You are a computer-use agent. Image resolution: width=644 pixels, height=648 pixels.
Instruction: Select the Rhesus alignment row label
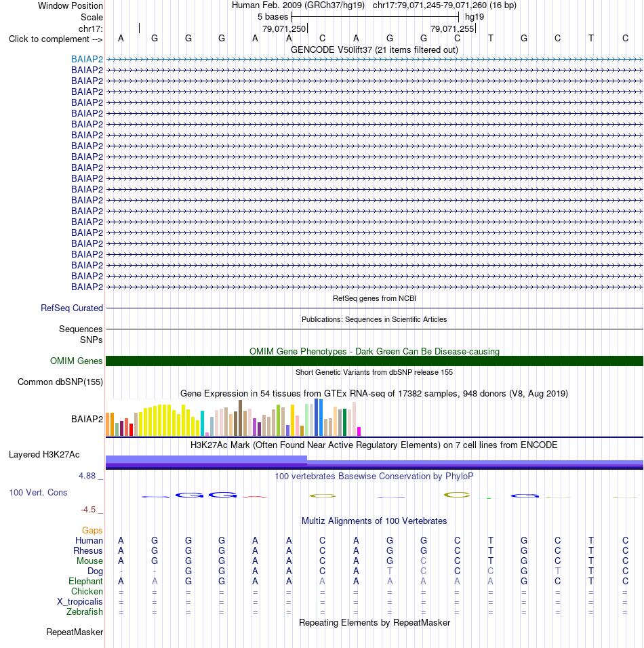coord(87,551)
